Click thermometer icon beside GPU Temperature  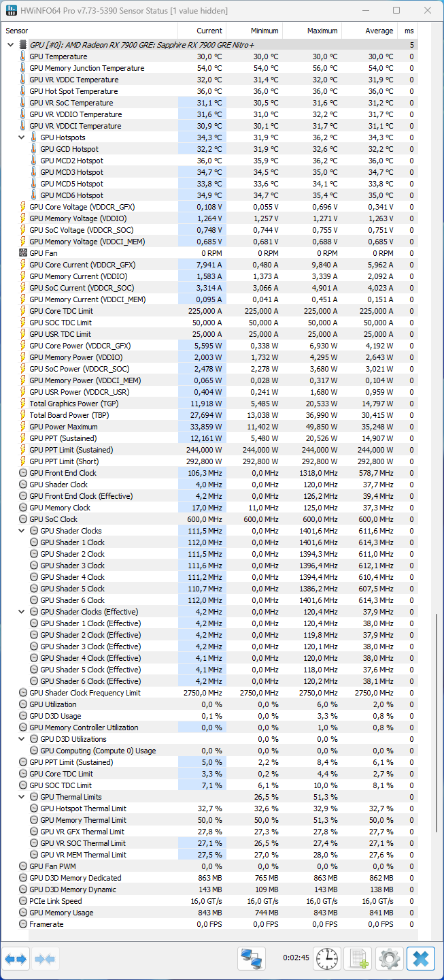tap(23, 56)
